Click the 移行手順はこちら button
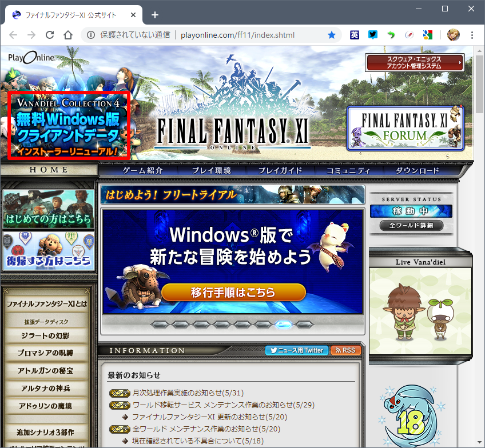485x448 pixels. click(233, 292)
